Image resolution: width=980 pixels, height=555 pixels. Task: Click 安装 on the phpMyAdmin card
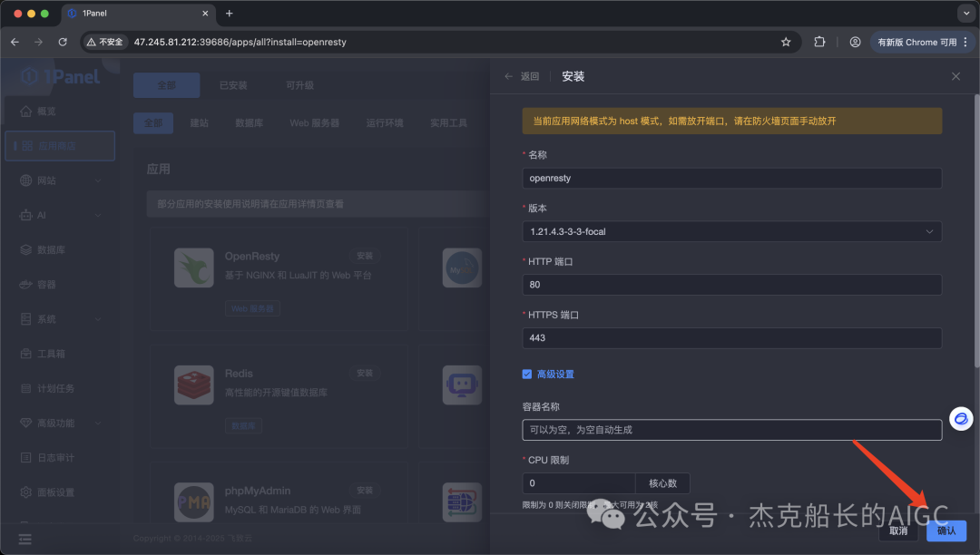pos(365,491)
